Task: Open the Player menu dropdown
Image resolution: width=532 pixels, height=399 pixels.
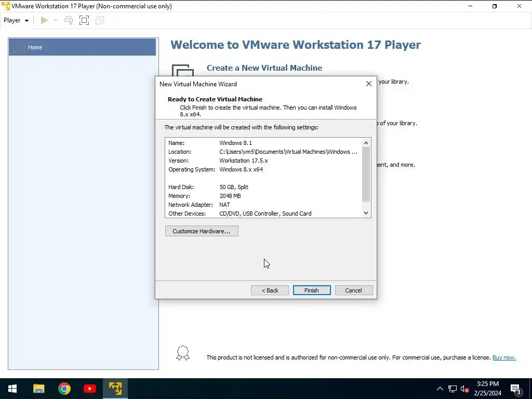Action: click(16, 20)
